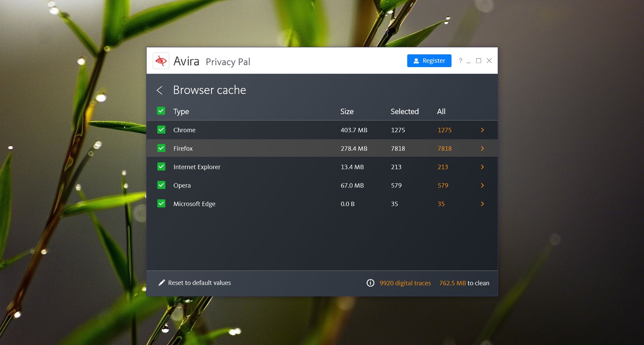
Task: Select the Opera row label
Action: [182, 185]
